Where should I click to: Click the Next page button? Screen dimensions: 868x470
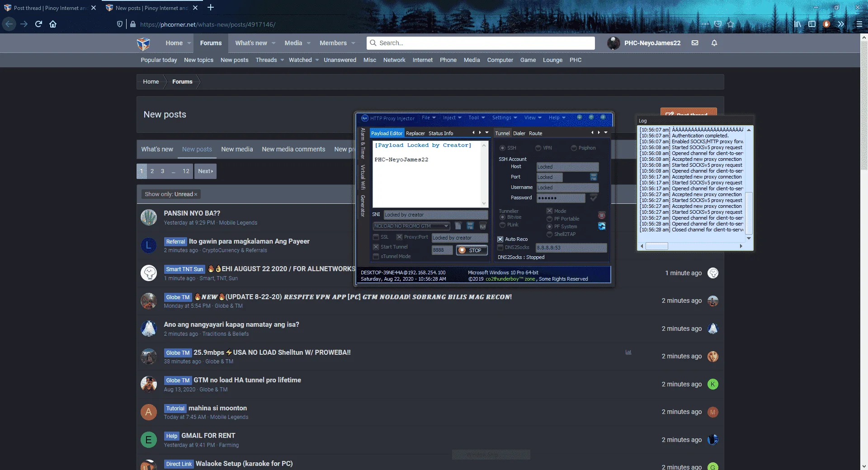pyautogui.click(x=205, y=171)
